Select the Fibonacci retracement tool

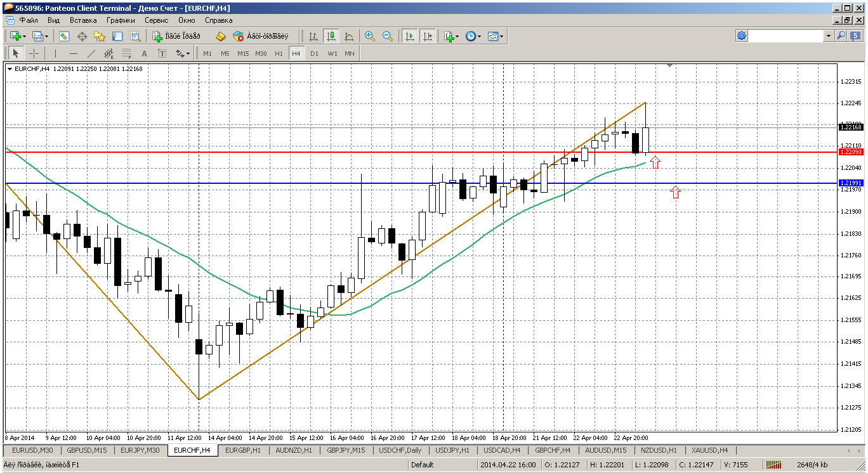[126, 53]
